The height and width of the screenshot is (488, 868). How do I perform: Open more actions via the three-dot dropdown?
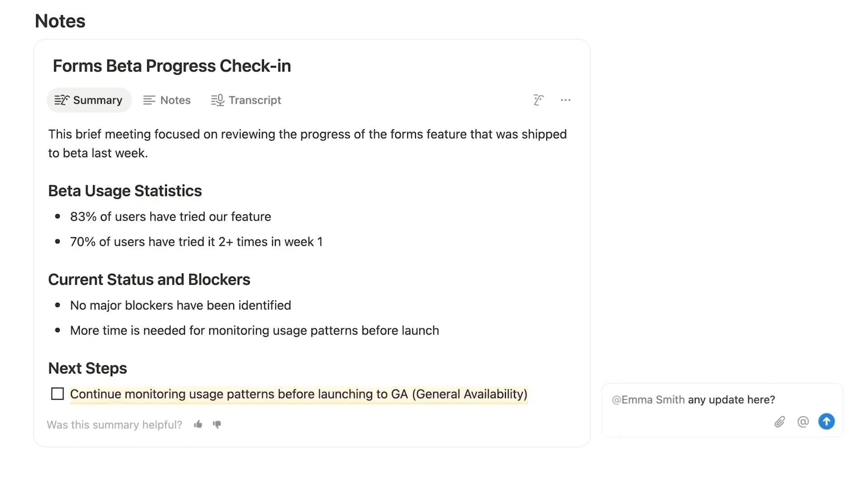(566, 100)
